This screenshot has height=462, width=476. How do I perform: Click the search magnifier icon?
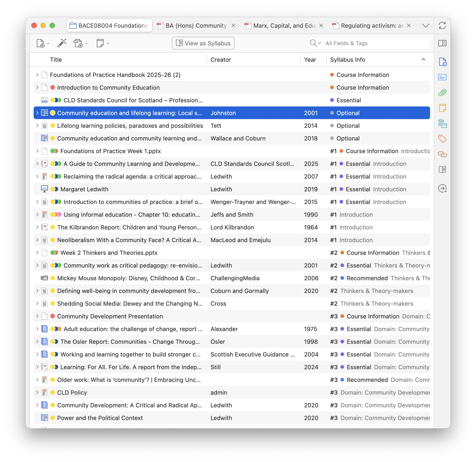(x=313, y=43)
